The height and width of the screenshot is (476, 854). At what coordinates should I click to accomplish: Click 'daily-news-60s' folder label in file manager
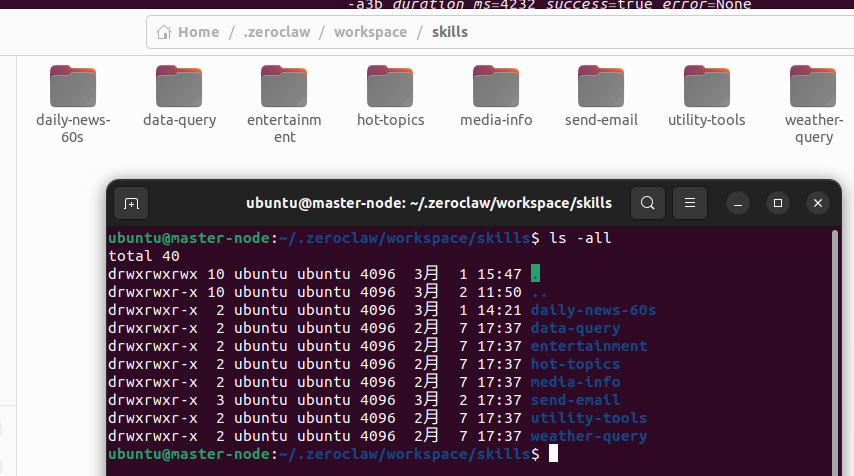point(73,128)
